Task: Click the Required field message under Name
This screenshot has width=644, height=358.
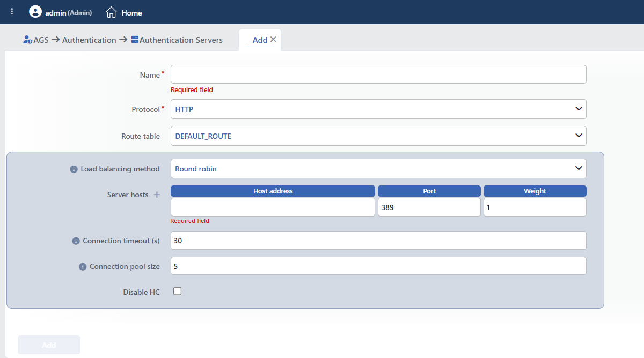Action: point(192,90)
